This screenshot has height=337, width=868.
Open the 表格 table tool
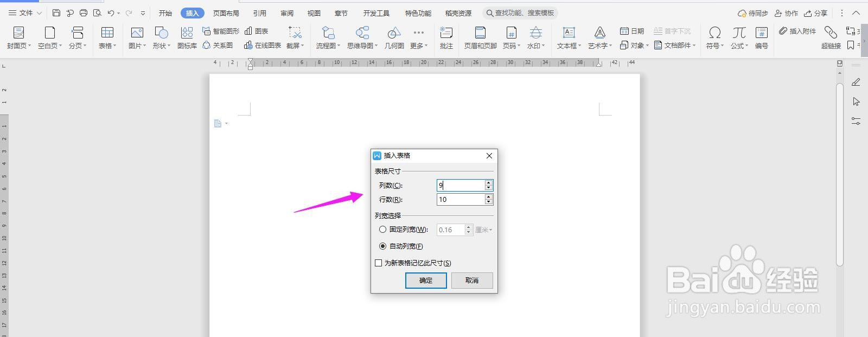coord(107,38)
